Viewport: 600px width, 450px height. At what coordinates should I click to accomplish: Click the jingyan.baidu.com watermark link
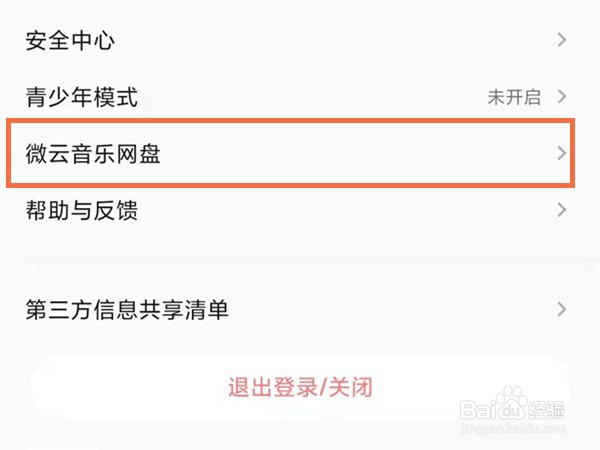click(512, 427)
